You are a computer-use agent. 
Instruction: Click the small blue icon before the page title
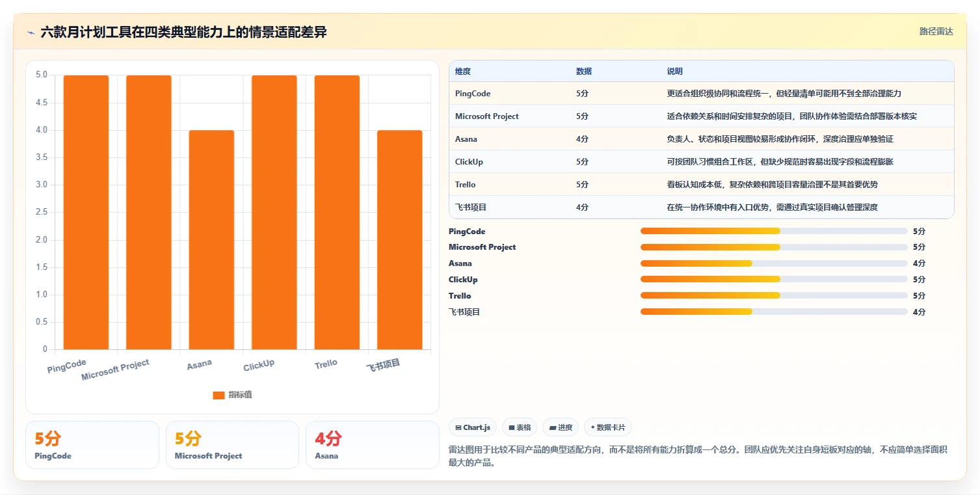click(x=31, y=33)
